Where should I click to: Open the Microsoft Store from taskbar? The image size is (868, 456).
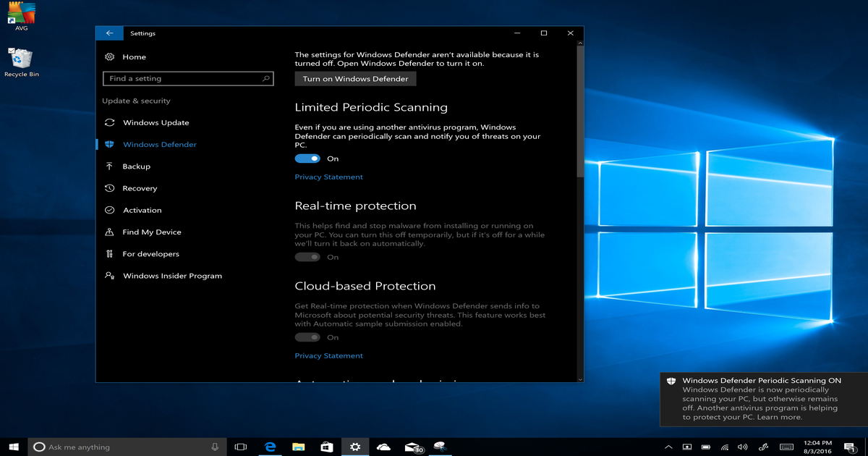point(326,447)
